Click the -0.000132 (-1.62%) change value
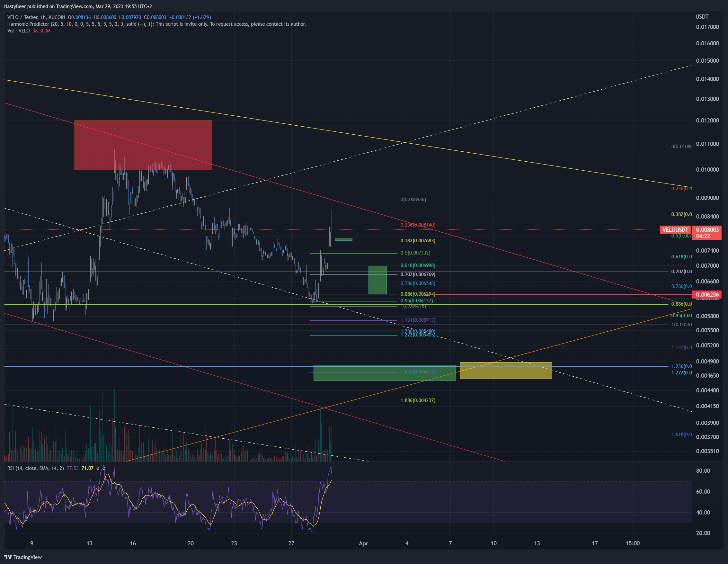Image resolution: width=728 pixels, height=564 pixels. tap(190, 17)
